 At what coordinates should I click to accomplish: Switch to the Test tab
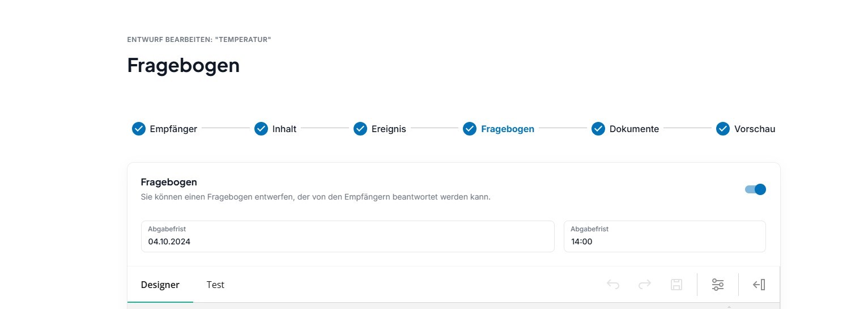click(x=215, y=285)
